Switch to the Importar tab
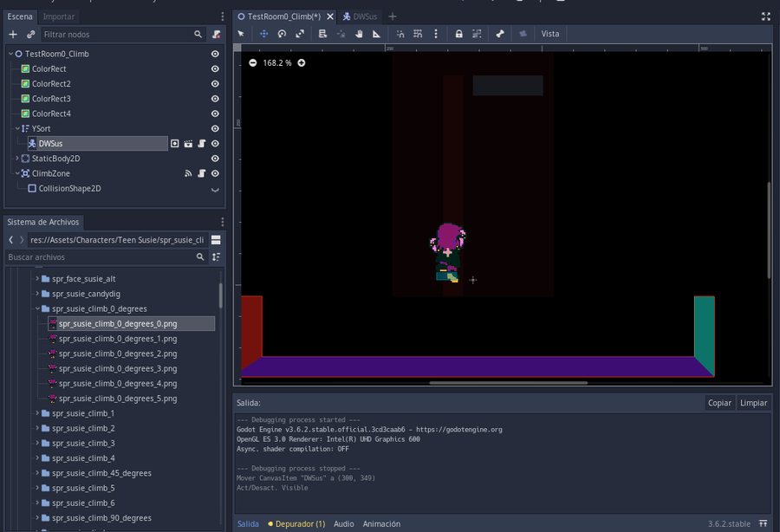The width and height of the screenshot is (780, 532). coord(59,16)
